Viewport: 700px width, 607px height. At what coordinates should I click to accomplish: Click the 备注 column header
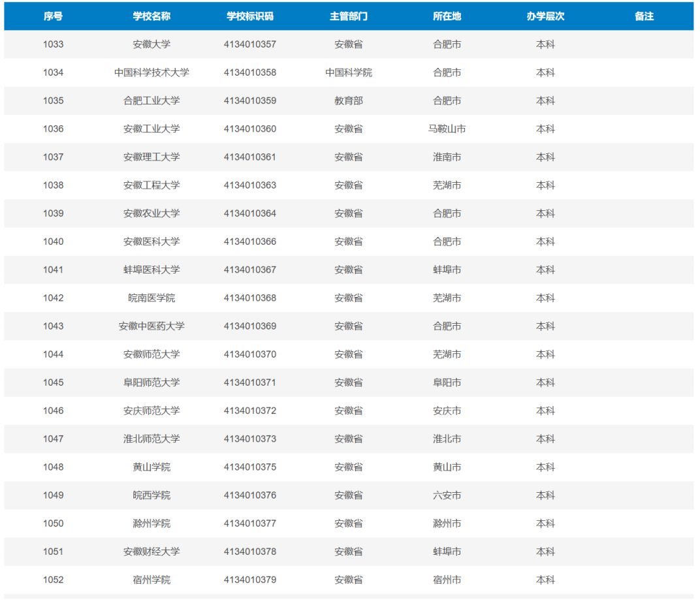pyautogui.click(x=644, y=16)
